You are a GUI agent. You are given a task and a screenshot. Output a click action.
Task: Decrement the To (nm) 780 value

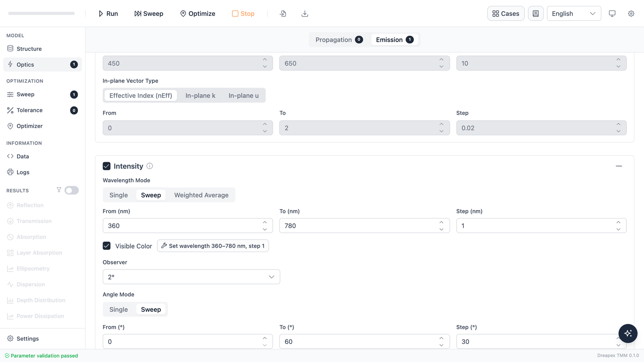coord(441,229)
